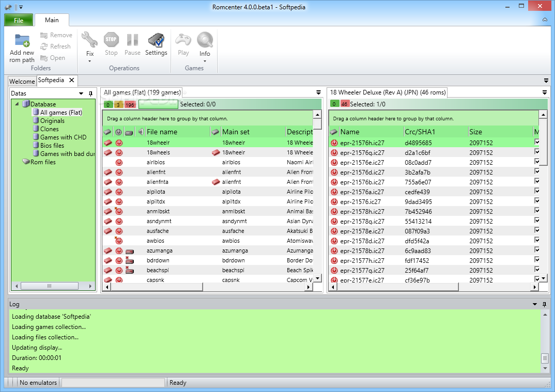Open the games panel options dropdown
Image resolution: width=555 pixels, height=392 pixels.
318,92
